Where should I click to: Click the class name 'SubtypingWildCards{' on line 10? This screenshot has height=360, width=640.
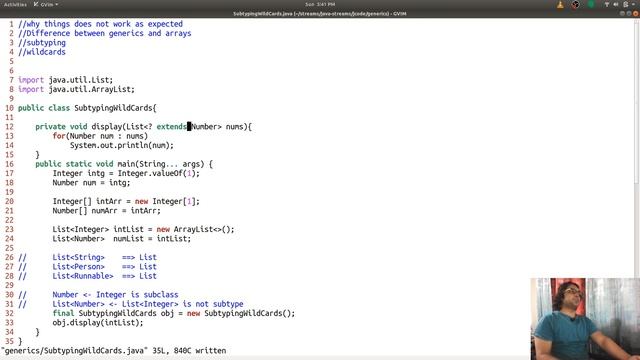pyautogui.click(x=115, y=108)
